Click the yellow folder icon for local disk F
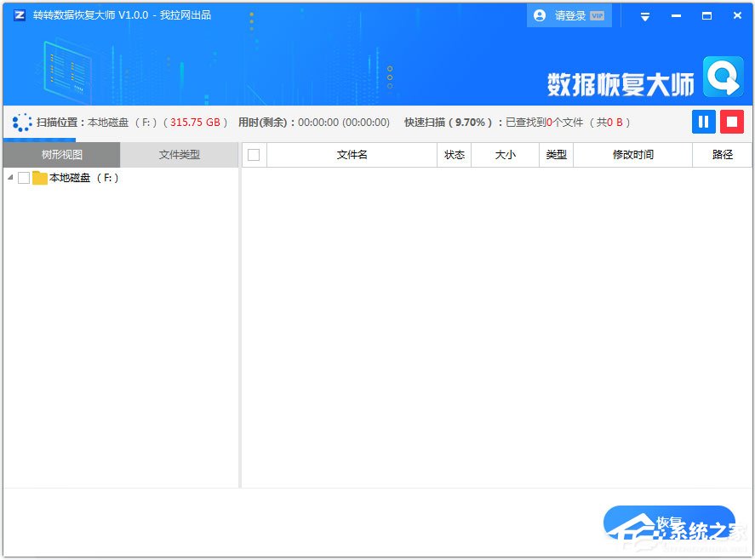 click(x=40, y=178)
